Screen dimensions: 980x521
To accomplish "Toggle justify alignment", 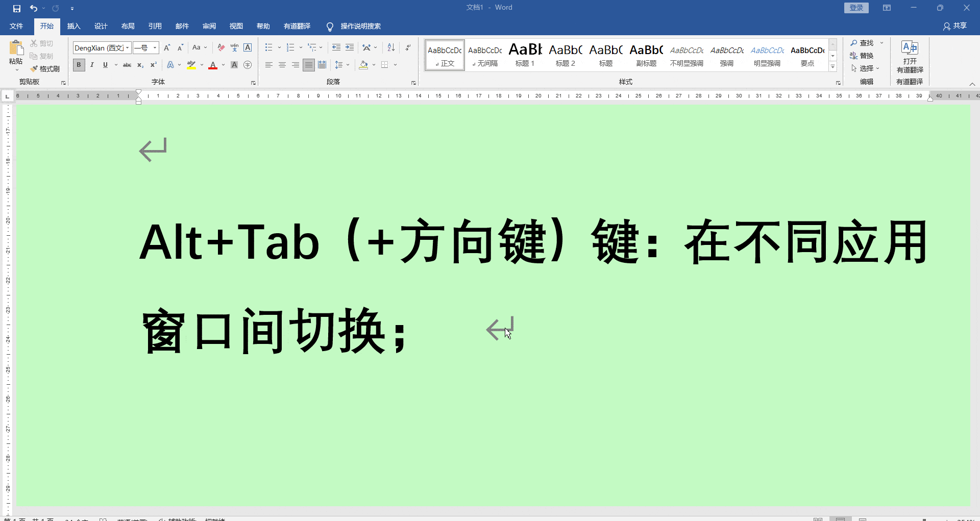I will click(x=309, y=65).
